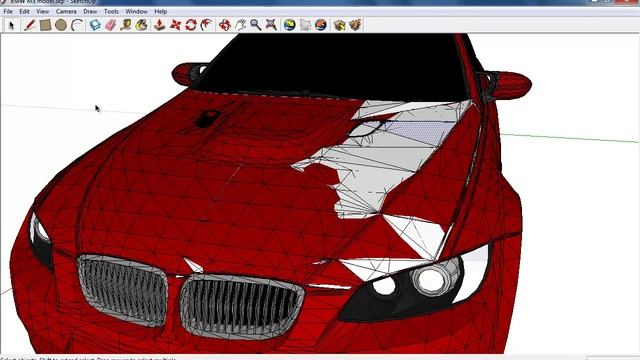Click the Share Model icon

tap(355, 25)
